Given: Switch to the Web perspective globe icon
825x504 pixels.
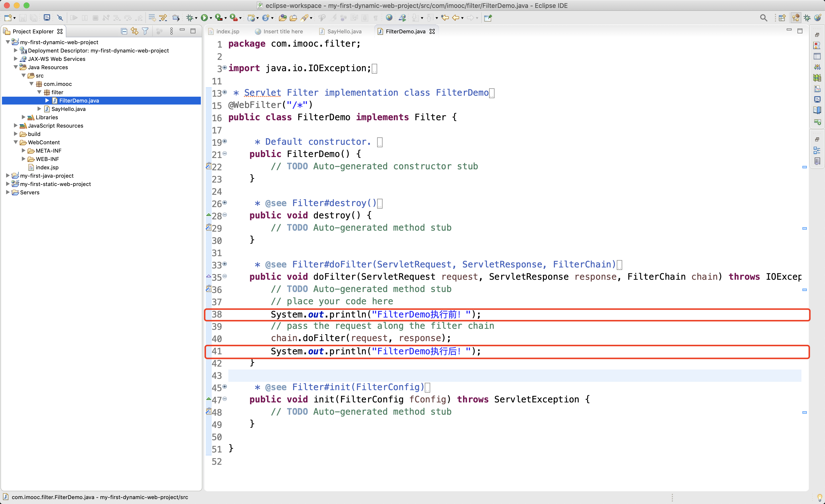Looking at the screenshot, I should 818,18.
